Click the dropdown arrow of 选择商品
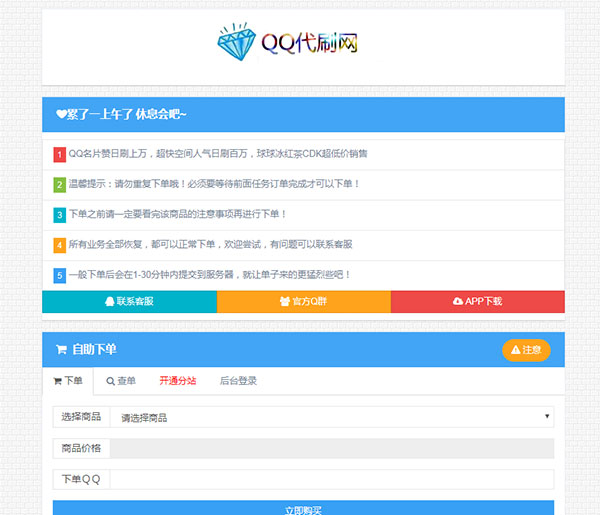This screenshot has width=600, height=515. coord(547,416)
